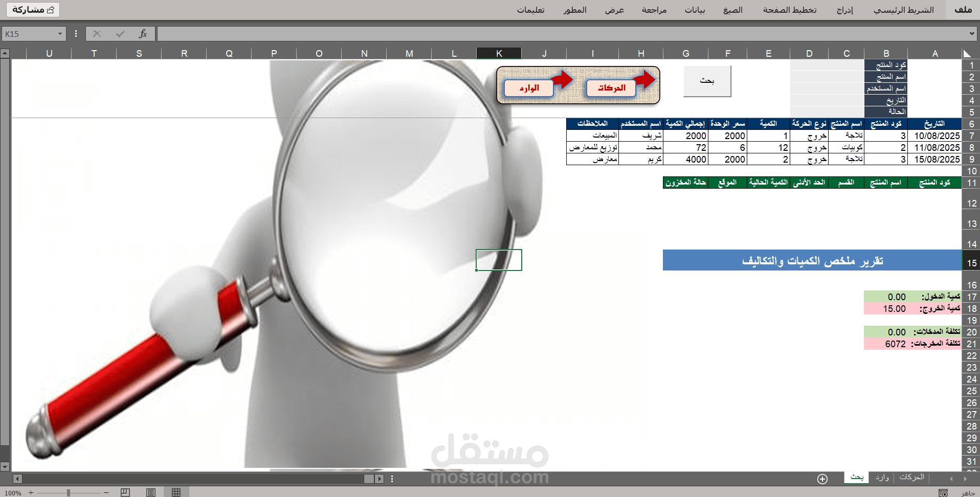Open the بيانات ribbon tab
This screenshot has height=497, width=980.
[695, 10]
